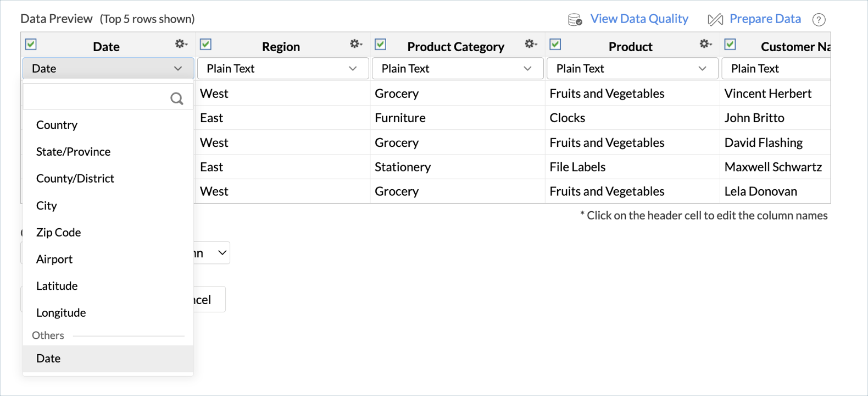Click the search magnifier in dropdown
This screenshot has width=868, height=396.
coord(176,98)
